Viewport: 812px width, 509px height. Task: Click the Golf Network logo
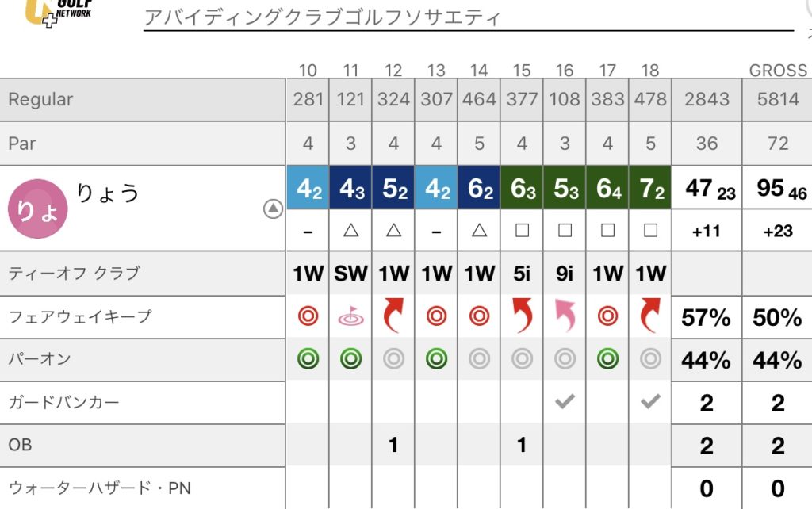[59, 13]
